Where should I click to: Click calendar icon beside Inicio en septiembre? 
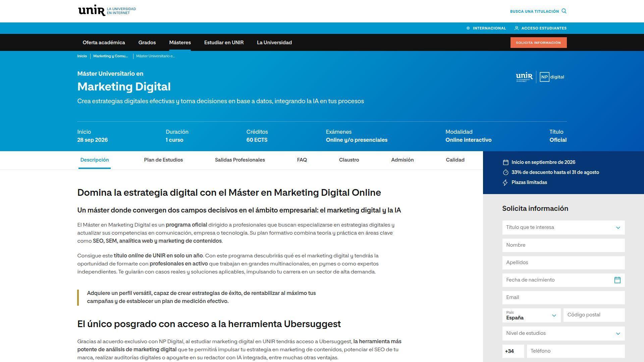tap(505, 162)
